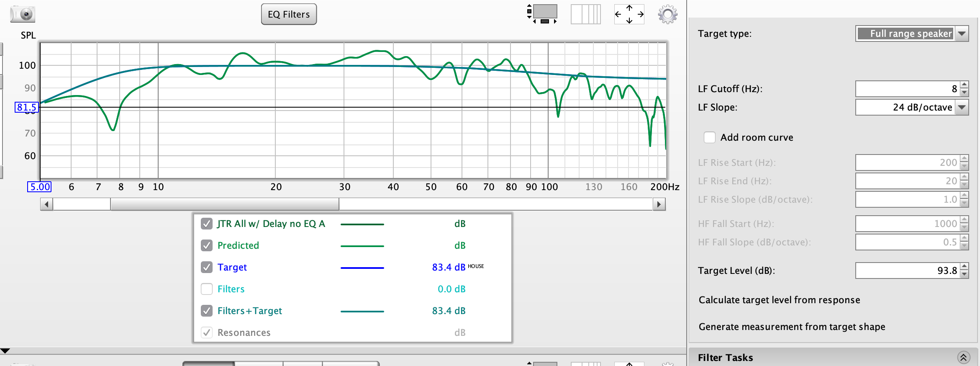Click the EQ Filters button
980x366 pixels.
click(x=289, y=14)
